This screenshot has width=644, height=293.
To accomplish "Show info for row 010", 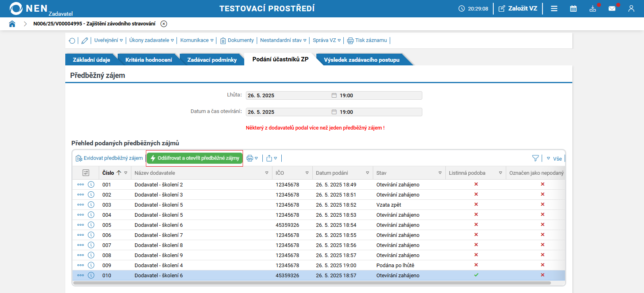I will [x=91, y=275].
